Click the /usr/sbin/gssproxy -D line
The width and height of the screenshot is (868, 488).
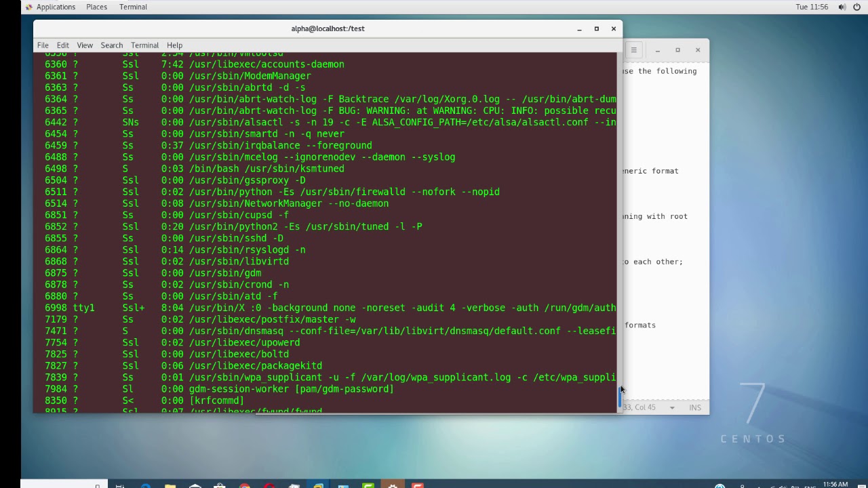point(175,180)
